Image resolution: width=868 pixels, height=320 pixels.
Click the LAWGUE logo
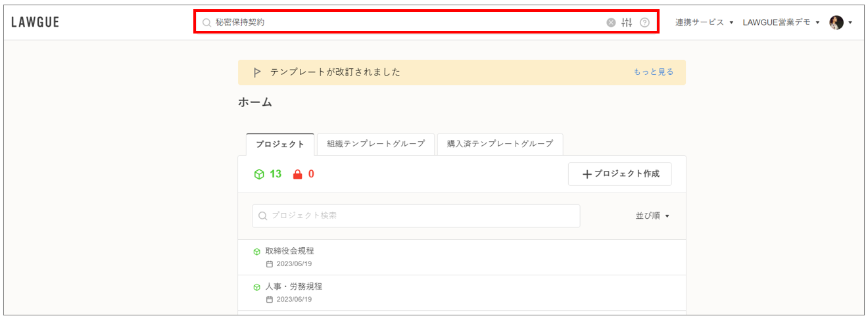36,22
